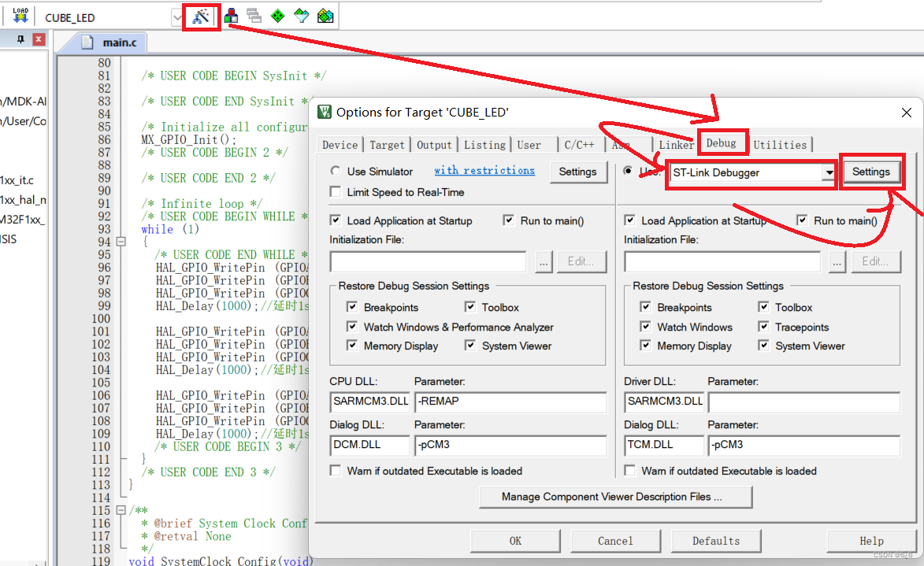Switch to the Listing tab
Screen dimensions: 924x566
click(484, 145)
